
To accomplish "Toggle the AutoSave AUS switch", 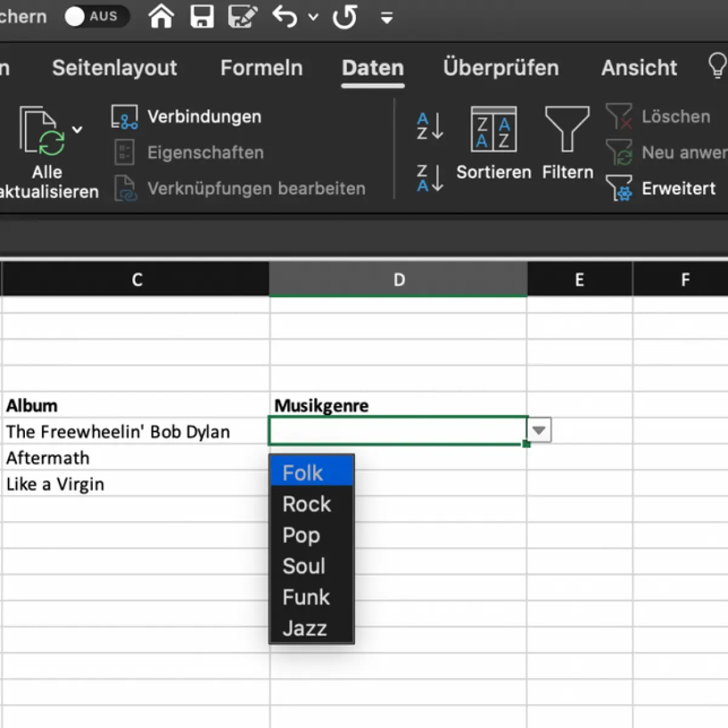I will click(96, 16).
